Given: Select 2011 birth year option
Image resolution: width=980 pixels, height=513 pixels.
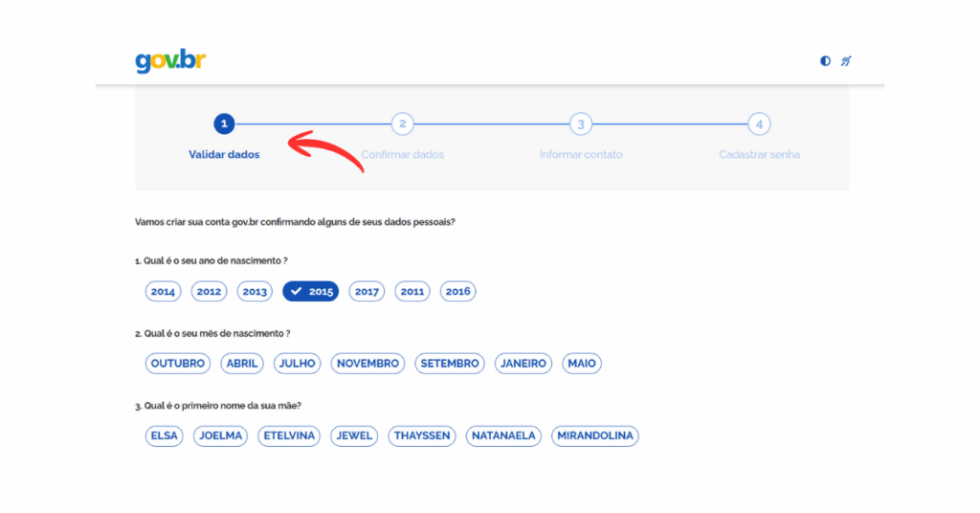Looking at the screenshot, I should [412, 292].
